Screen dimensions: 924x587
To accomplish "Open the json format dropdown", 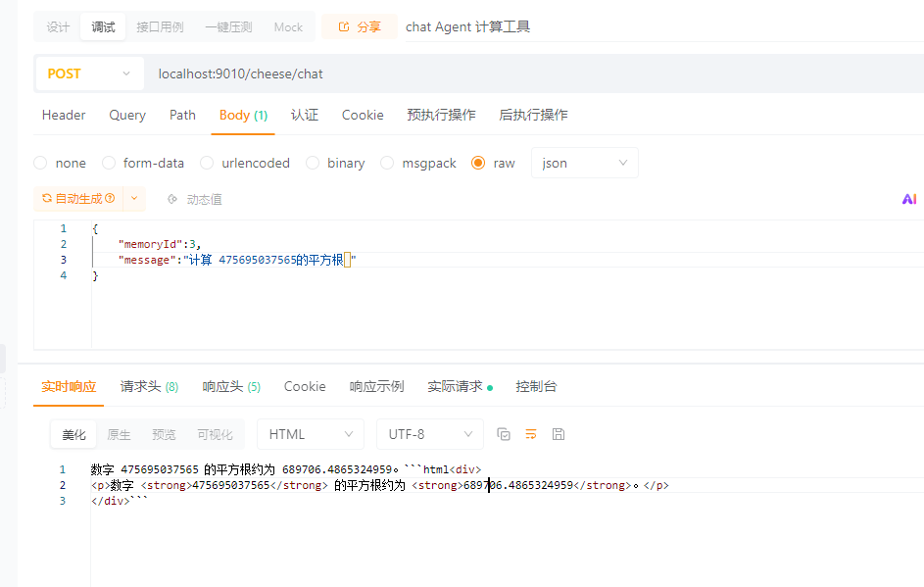I will 585,163.
